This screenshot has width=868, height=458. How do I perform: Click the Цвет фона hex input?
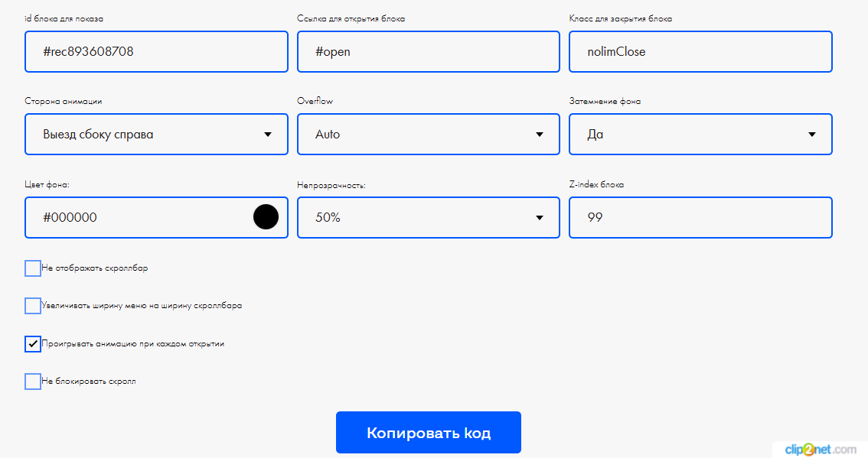pyautogui.click(x=138, y=217)
